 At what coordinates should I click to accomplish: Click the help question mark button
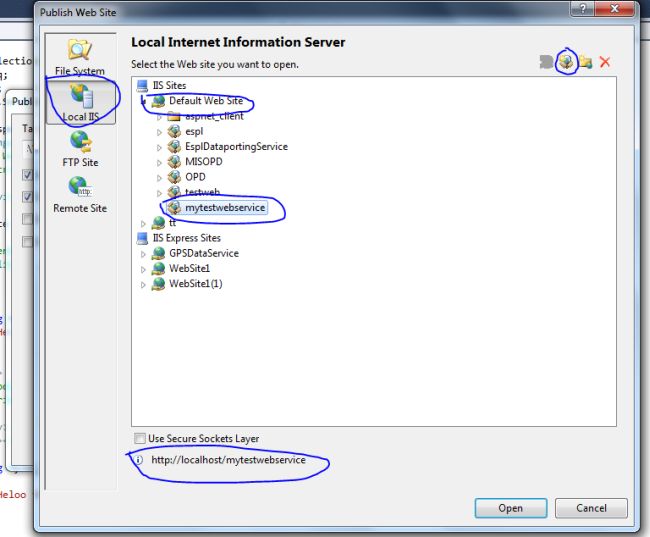click(583, 8)
